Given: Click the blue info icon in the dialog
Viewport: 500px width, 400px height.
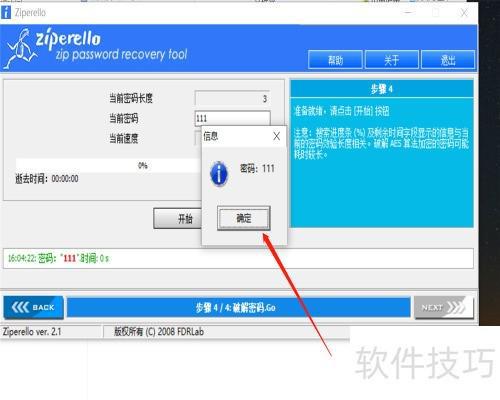Looking at the screenshot, I should [219, 174].
